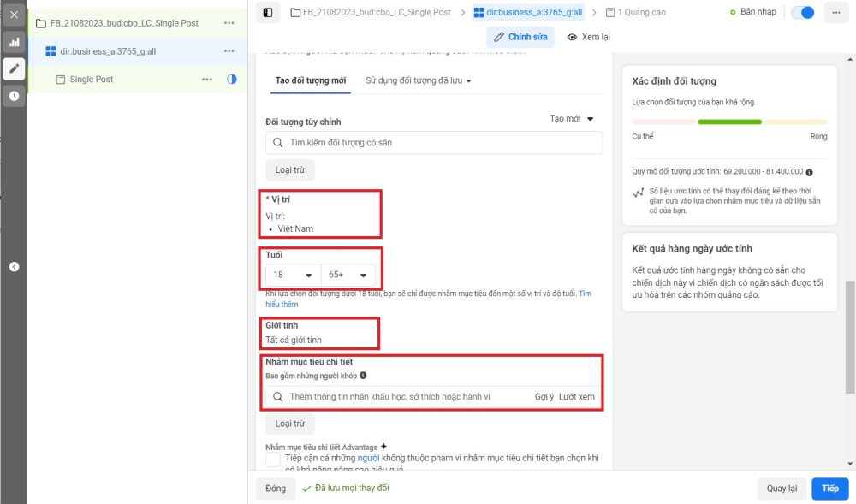
Task: Toggle the ad set on/off switch
Action: click(x=803, y=13)
